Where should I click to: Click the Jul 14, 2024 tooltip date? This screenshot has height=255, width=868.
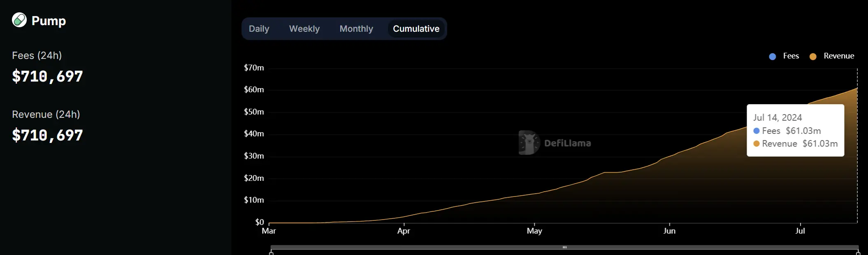click(777, 118)
